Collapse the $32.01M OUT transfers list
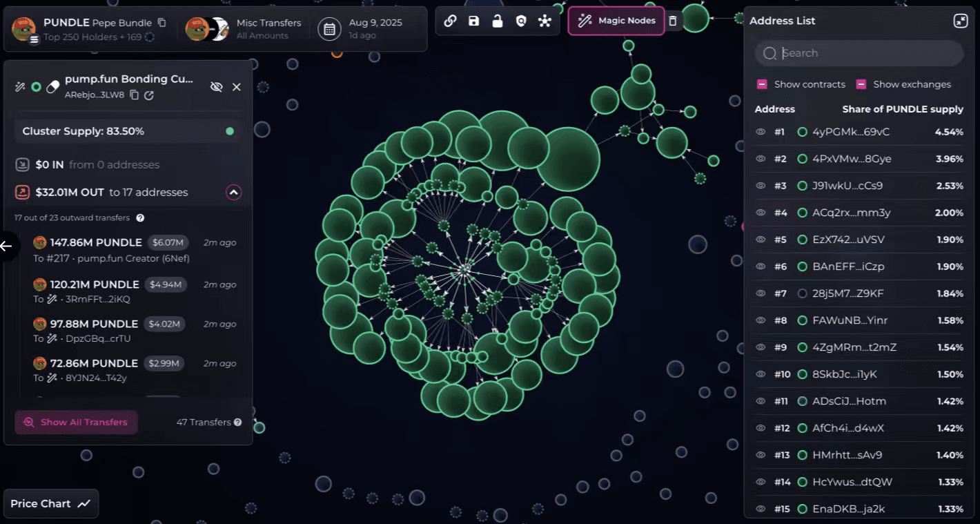This screenshot has height=524, width=980. [x=233, y=193]
